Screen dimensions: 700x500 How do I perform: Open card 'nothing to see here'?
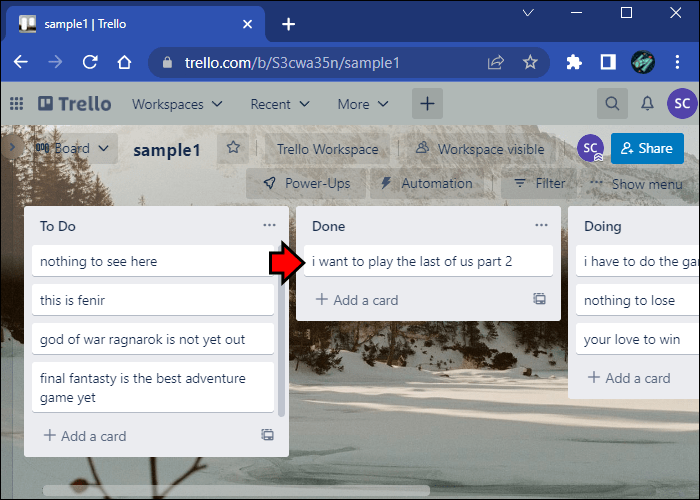[x=153, y=261]
